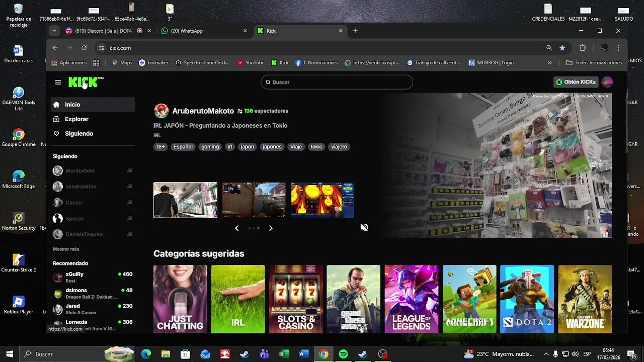
Task: Open Grand Theft Auto V category card
Action: [x=353, y=299]
